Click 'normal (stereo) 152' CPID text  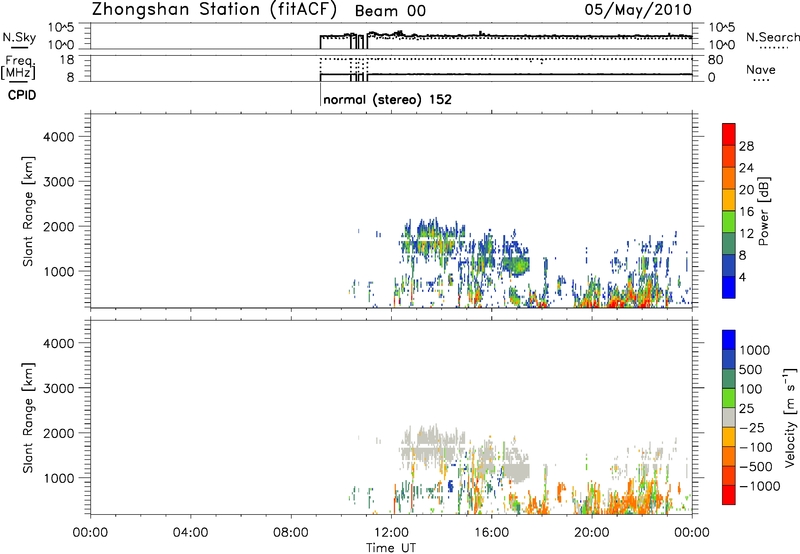387,99
